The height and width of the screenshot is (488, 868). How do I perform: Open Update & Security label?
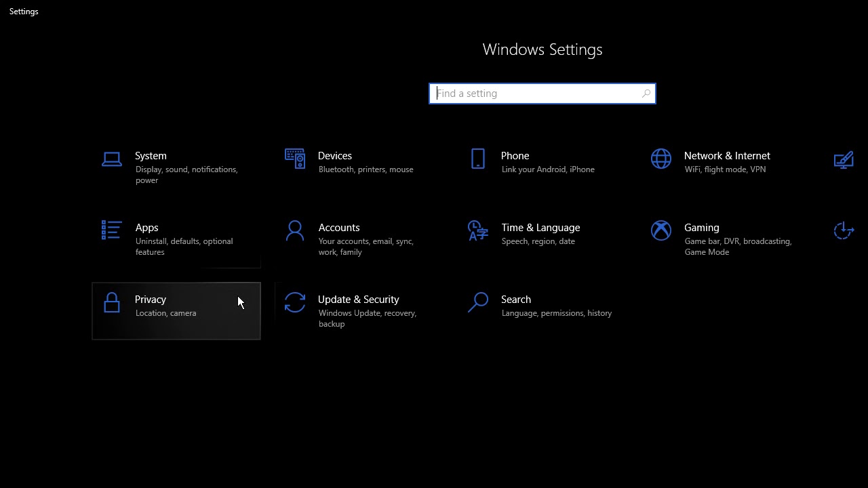359,300
